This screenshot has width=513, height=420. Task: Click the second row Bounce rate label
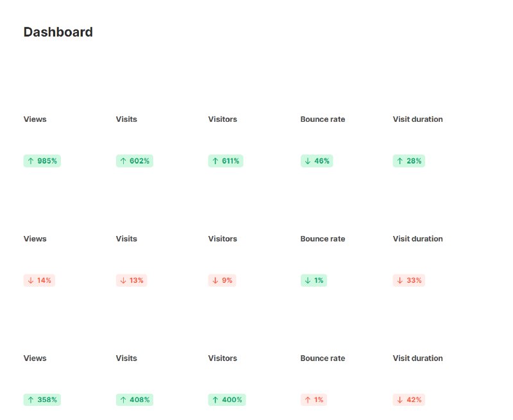(x=323, y=239)
